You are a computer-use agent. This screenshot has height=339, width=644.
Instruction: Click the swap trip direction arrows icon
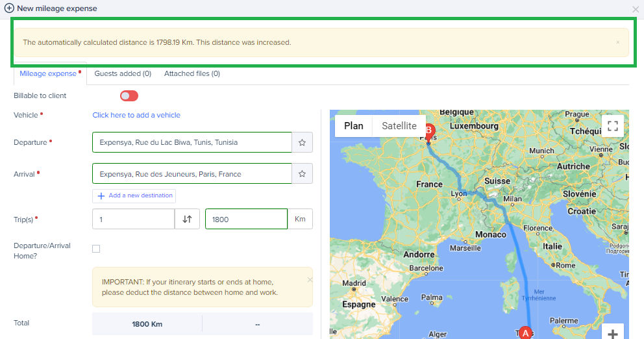(187, 220)
